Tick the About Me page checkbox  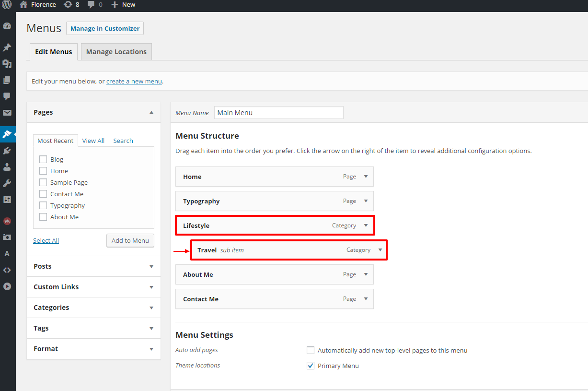[43, 217]
